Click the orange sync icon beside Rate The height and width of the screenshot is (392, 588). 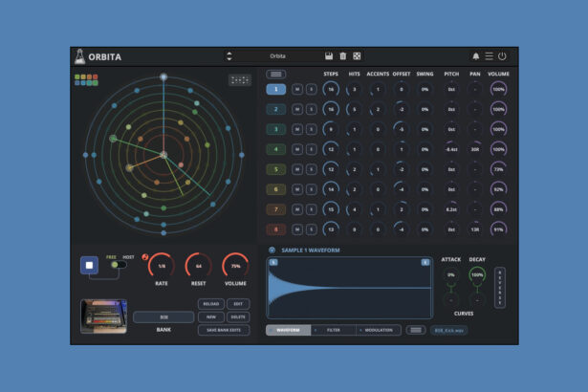[145, 257]
